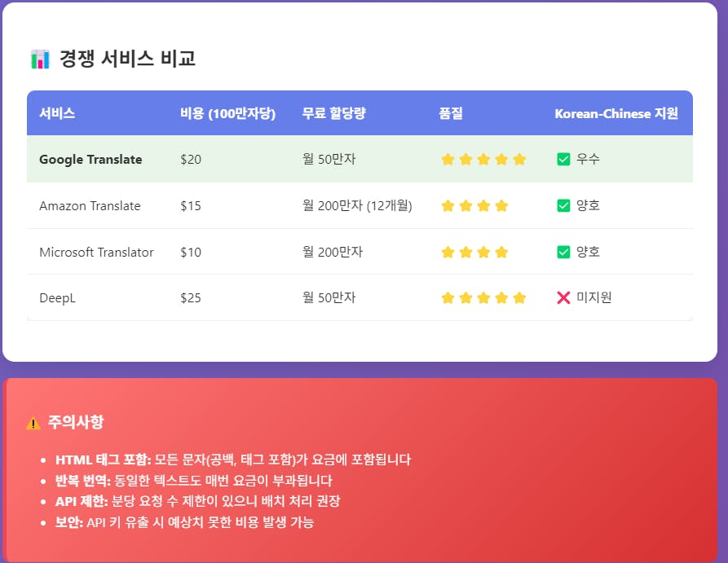The height and width of the screenshot is (563, 728).
Task: Select the DeepL service name
Action: tap(58, 298)
